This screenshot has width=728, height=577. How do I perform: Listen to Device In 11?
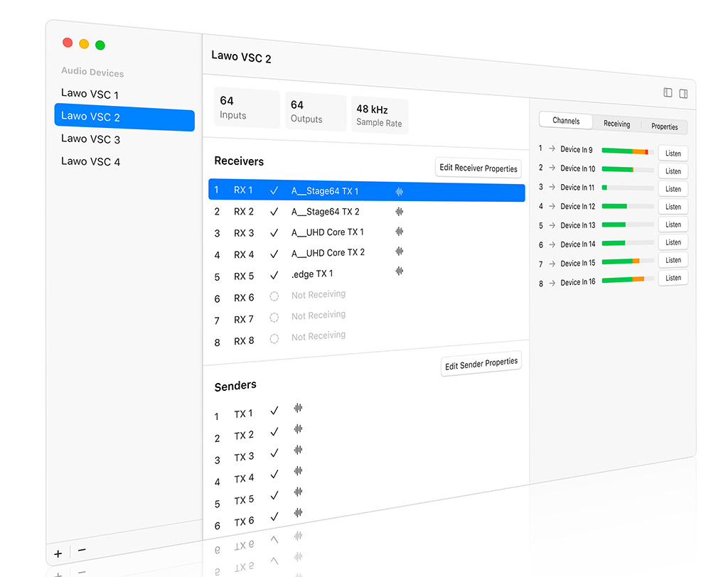(673, 189)
